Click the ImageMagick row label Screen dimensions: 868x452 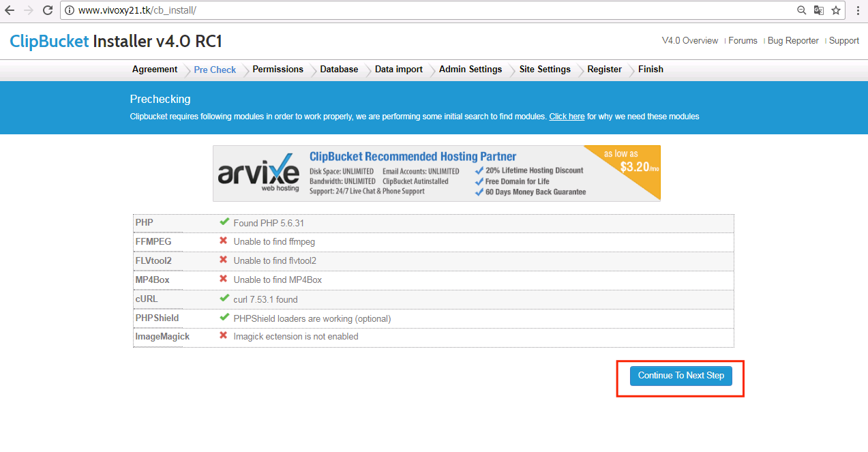162,336
